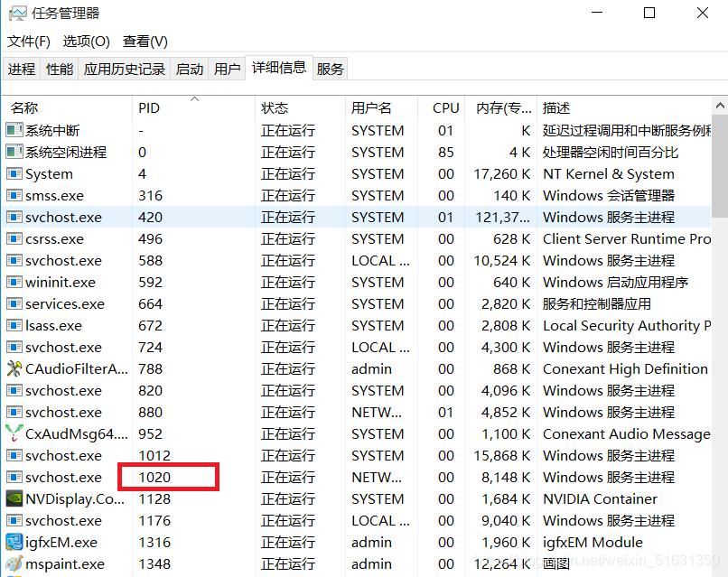The width and height of the screenshot is (728, 577).
Task: Click the 121,37... memory cell
Action: point(502,217)
